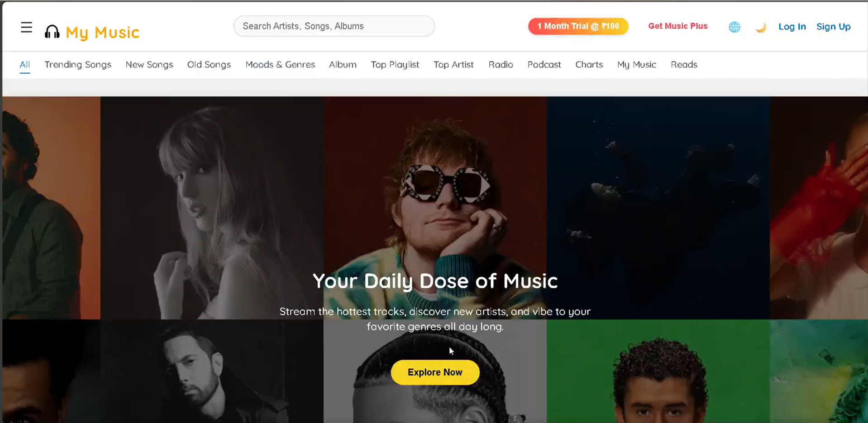This screenshot has height=423, width=868.
Task: Open the hamburger navigation menu
Action: click(x=26, y=27)
